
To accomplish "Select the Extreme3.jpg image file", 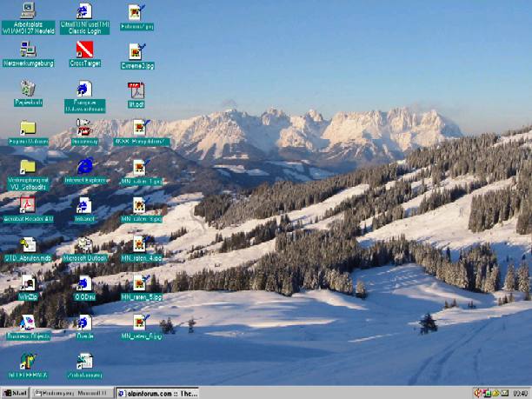I will pyautogui.click(x=137, y=52).
